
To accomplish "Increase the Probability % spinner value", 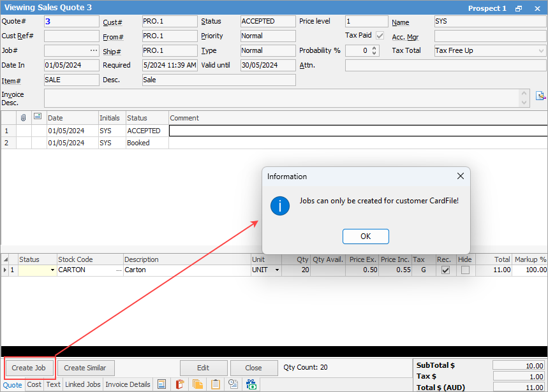I will pos(374,48).
